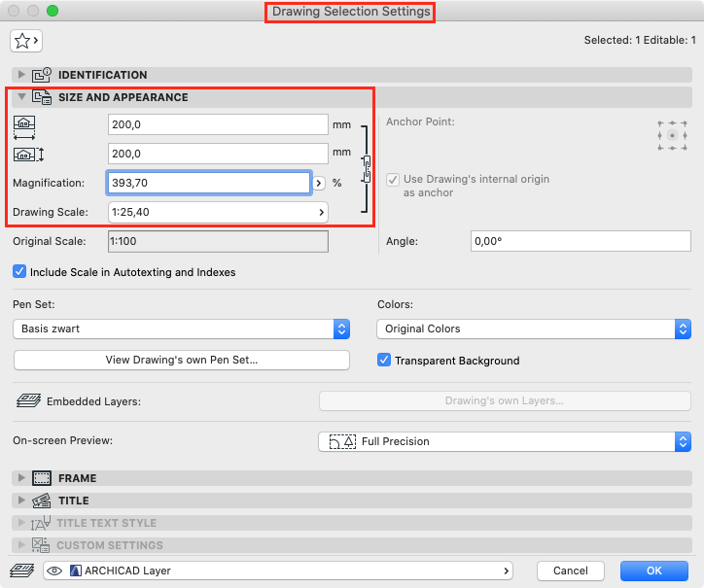
Task: Open the Pen Set dropdown
Action: (182, 329)
